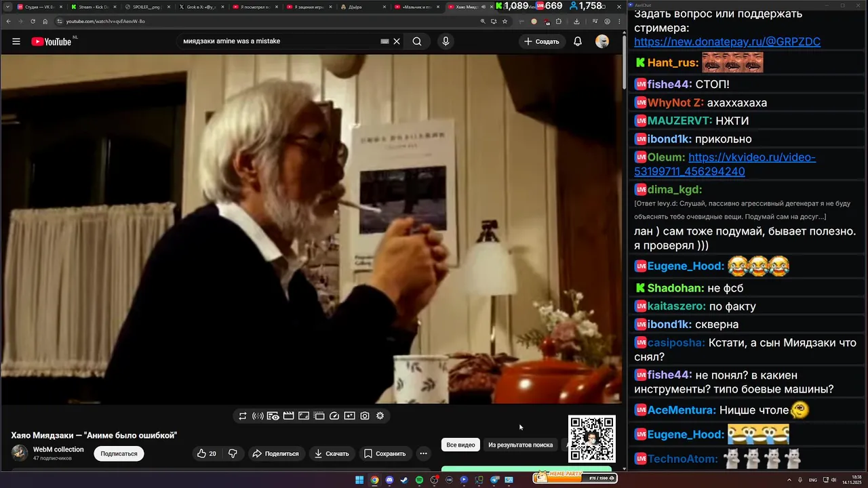Save the video with Сохранить
The height and width of the screenshot is (488, 868).
(x=384, y=453)
